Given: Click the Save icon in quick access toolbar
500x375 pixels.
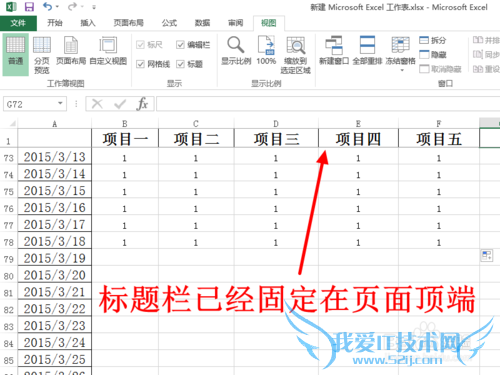Looking at the screenshot, I should (x=29, y=7).
